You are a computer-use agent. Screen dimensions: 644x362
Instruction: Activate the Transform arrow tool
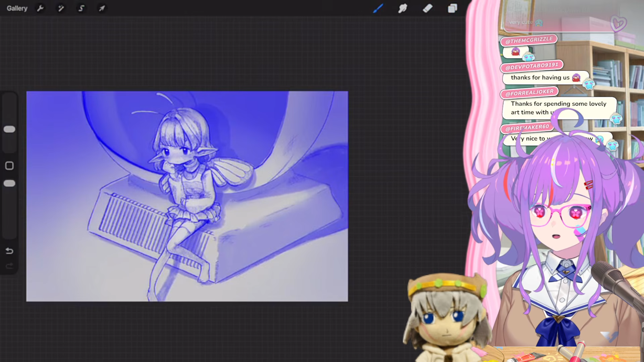102,8
